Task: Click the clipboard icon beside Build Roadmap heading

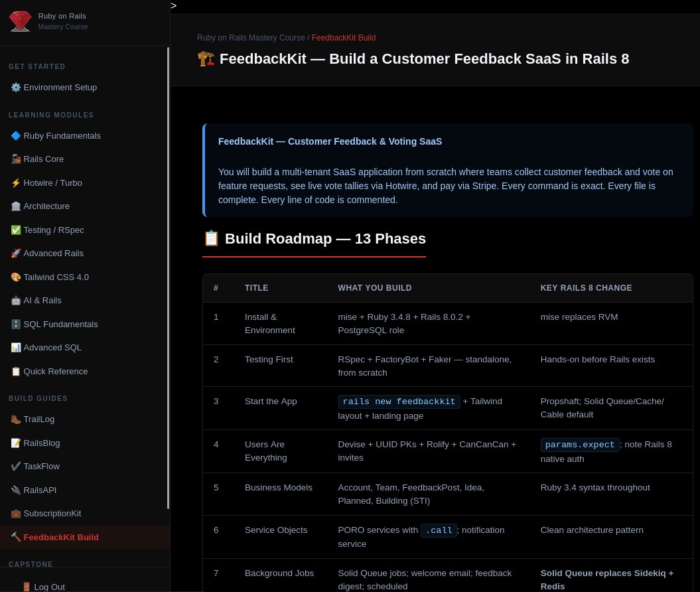Action: pos(212,238)
